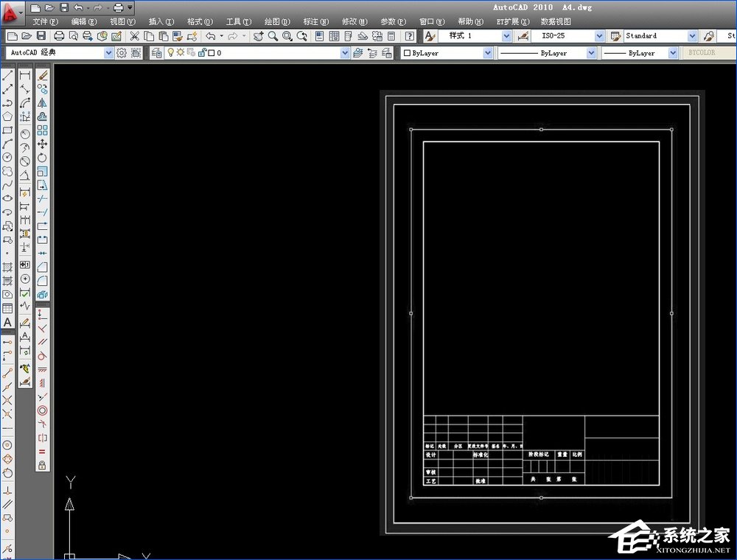Select the Erase tool
The height and width of the screenshot is (560, 737).
coord(42,75)
